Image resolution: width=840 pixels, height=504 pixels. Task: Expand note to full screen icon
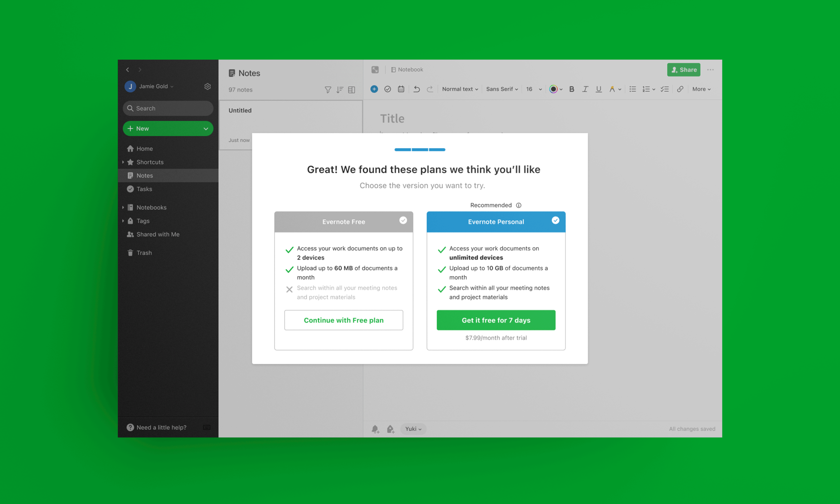[x=375, y=70]
